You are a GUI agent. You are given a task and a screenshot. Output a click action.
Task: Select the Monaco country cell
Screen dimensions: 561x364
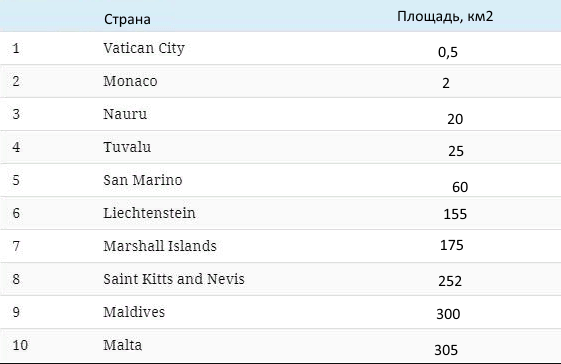[130, 81]
